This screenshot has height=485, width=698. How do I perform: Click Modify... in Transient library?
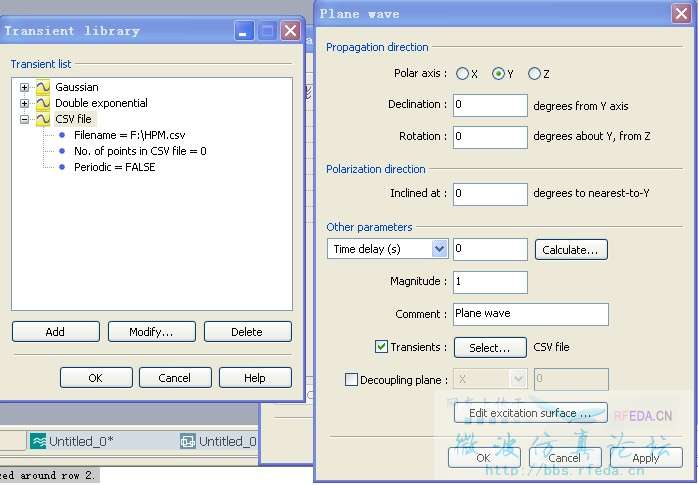tap(151, 332)
